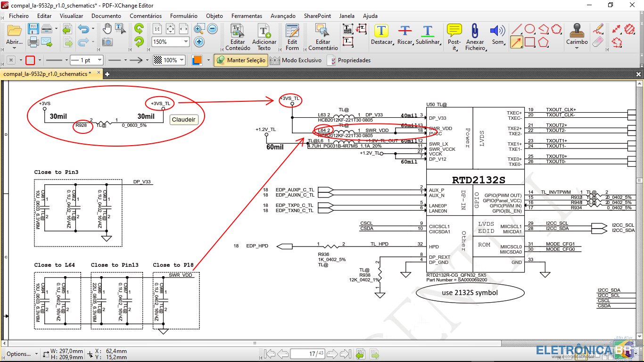
Task: Select the Riscar strikeout tool
Action: 405,35
